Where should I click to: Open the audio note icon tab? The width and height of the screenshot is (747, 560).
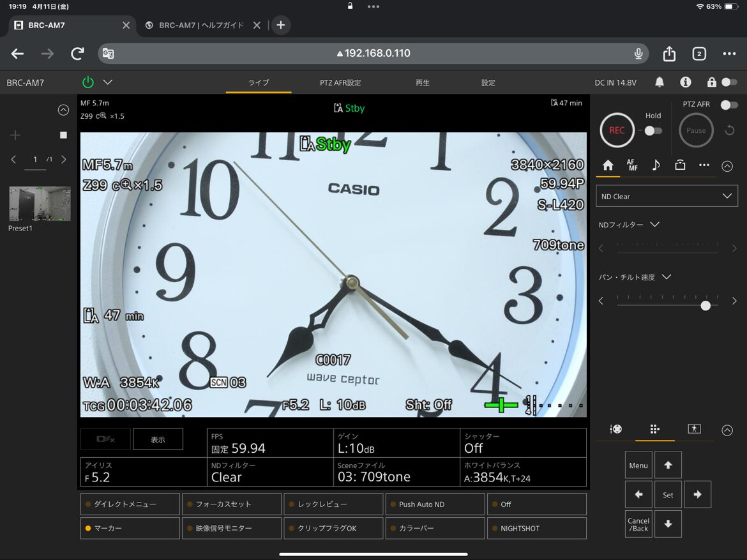[x=656, y=165]
